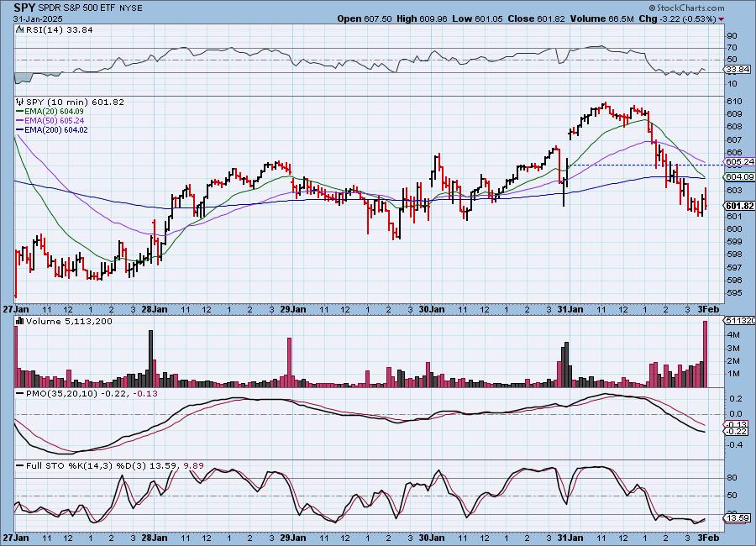Click the 28Jan label under the price panel

tap(155, 309)
